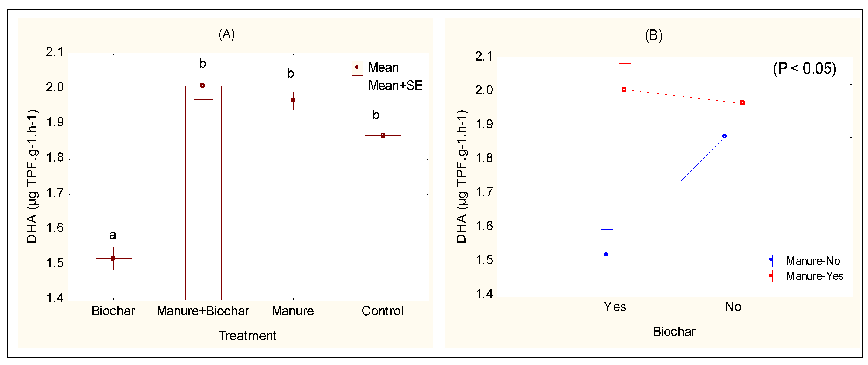This screenshot has width=868, height=365.
Task: Click the panel (B) title label
Action: 654,36
